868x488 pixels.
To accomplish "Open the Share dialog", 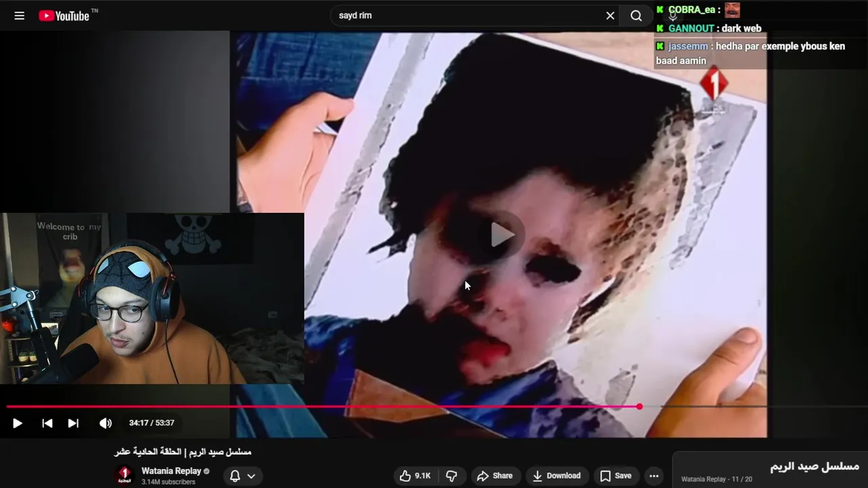I will (494, 476).
